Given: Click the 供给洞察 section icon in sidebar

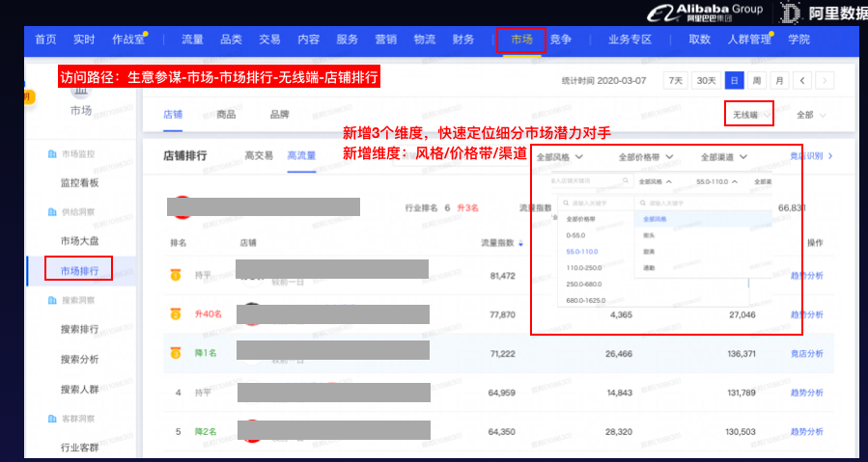Looking at the screenshot, I should tap(52, 212).
